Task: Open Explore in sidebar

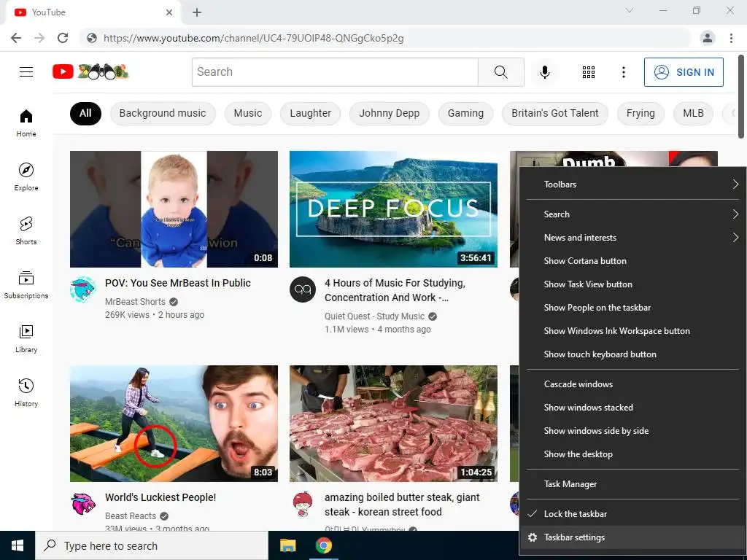Action: pos(26,176)
